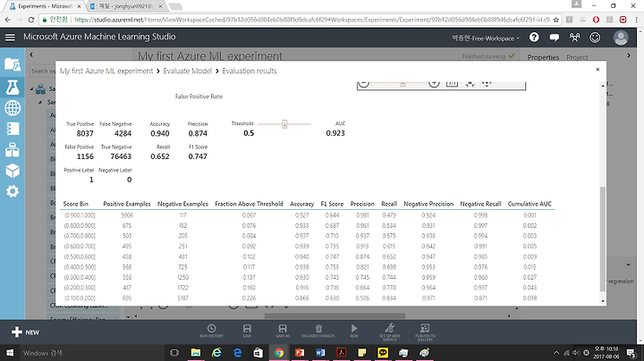
Task: Click the browser back arrow
Action: (8, 20)
